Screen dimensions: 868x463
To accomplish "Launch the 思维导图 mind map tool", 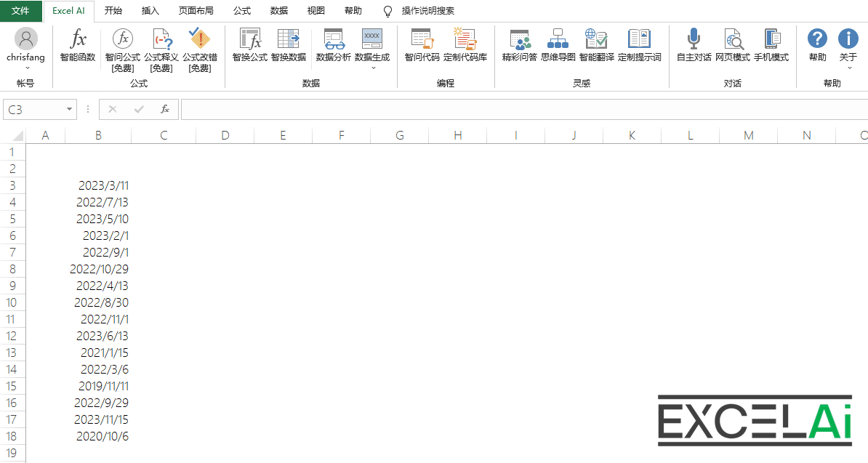I will 558,45.
